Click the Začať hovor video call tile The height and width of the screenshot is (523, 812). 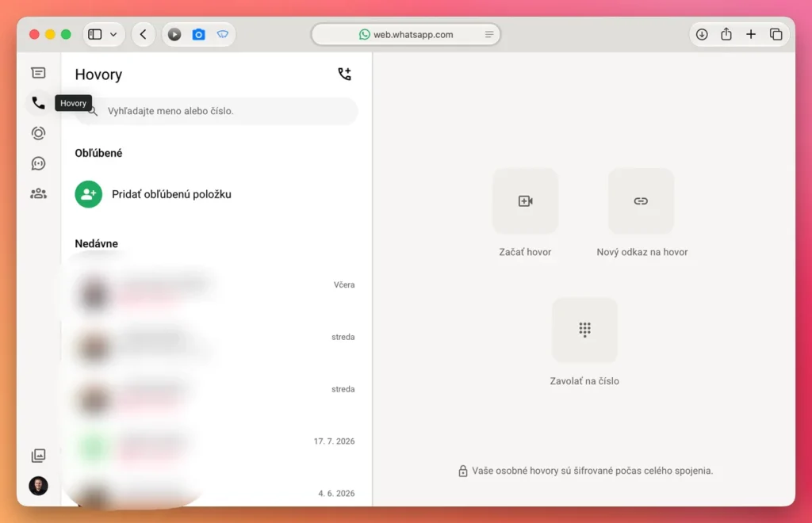(x=525, y=201)
